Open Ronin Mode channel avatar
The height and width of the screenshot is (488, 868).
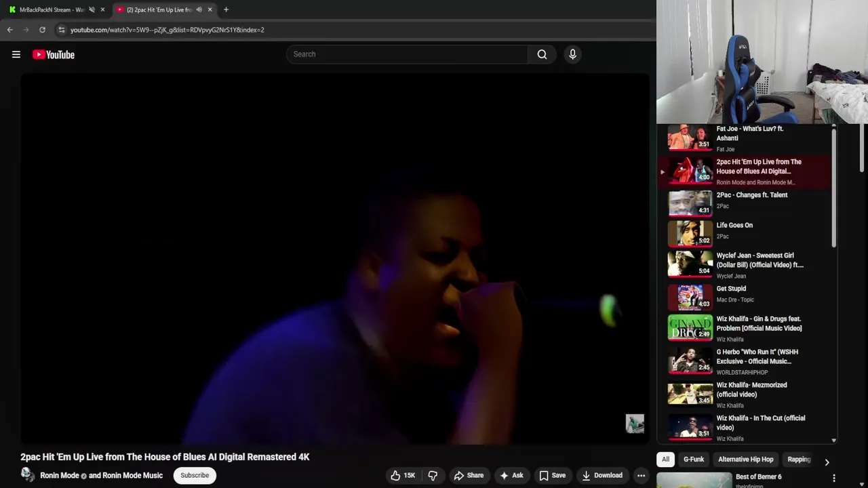click(x=28, y=475)
